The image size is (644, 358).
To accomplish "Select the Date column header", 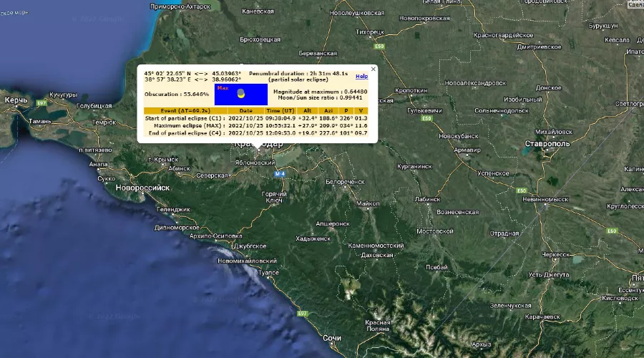I will click(245, 111).
